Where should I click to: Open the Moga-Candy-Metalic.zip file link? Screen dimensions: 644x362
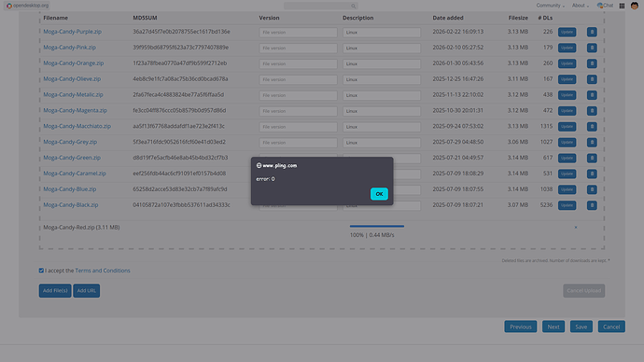(73, 94)
